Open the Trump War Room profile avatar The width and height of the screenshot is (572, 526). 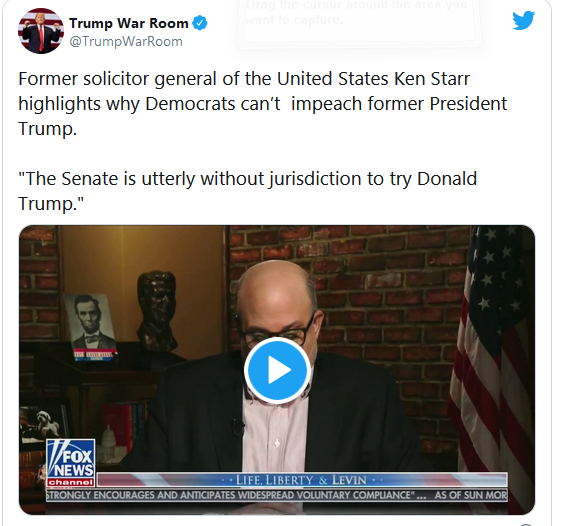[40, 31]
